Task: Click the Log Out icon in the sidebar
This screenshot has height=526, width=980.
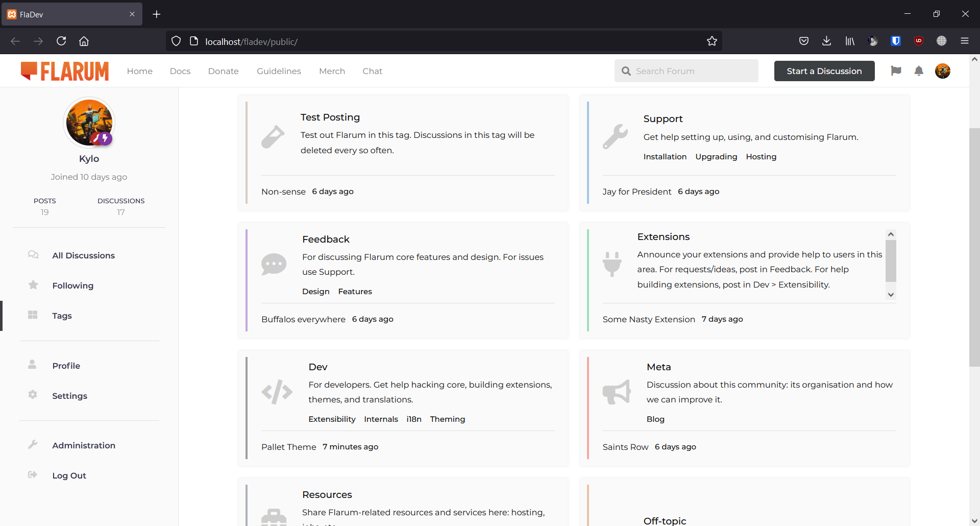Action: click(33, 475)
